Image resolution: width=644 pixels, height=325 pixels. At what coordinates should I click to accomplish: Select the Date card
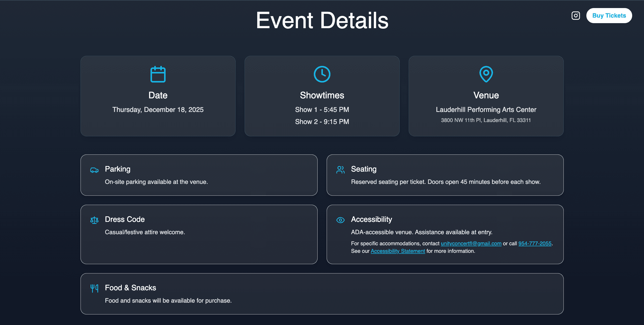point(158,96)
